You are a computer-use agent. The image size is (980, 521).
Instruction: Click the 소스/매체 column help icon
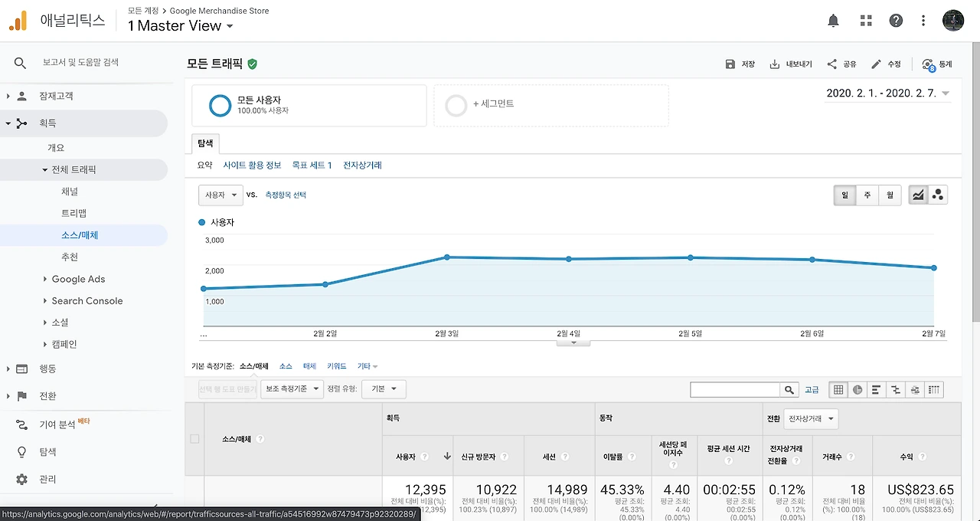[x=260, y=439]
